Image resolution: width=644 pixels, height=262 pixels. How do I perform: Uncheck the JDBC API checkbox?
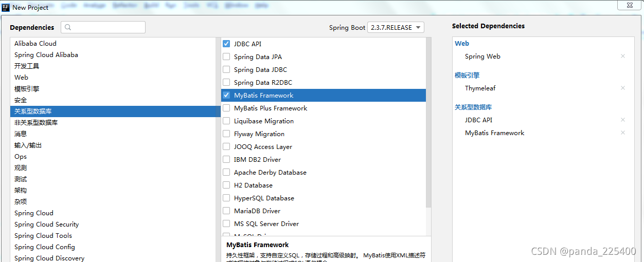[226, 44]
